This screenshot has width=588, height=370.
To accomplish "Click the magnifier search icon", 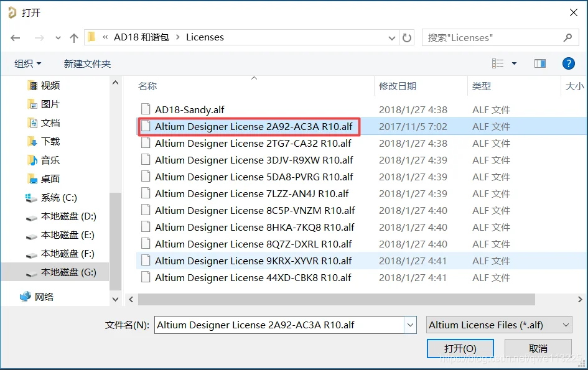I will click(x=567, y=37).
